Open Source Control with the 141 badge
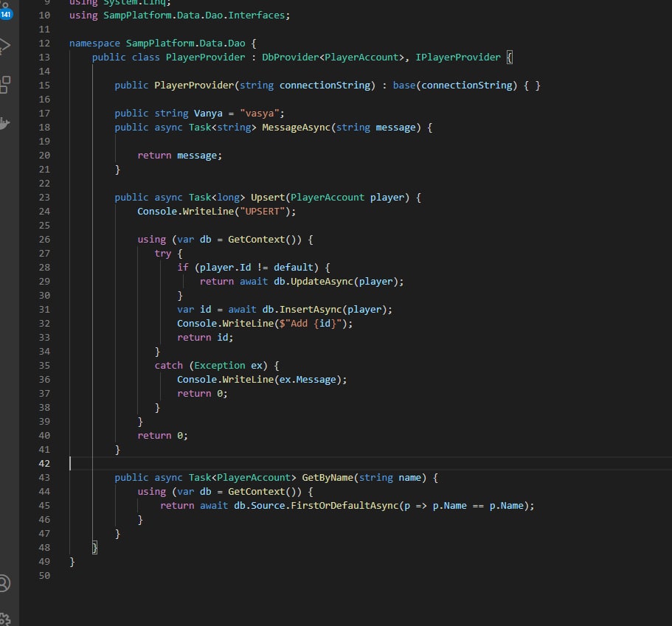Image resolution: width=672 pixels, height=626 pixels. [5, 10]
